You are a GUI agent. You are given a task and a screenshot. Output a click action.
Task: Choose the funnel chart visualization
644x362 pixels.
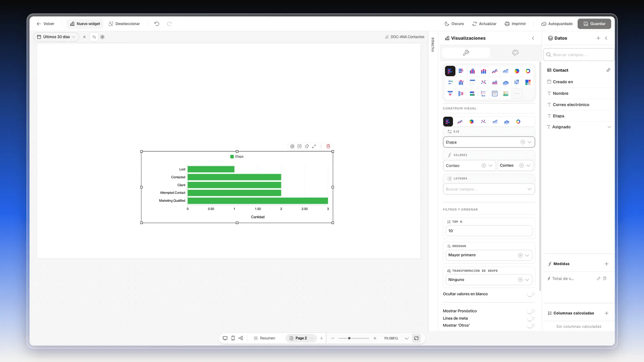450,94
